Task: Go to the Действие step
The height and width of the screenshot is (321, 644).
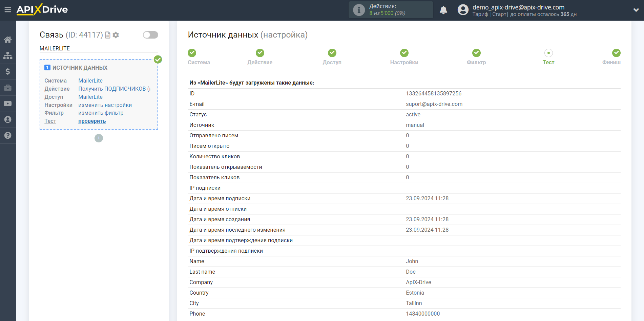Action: coord(260,53)
